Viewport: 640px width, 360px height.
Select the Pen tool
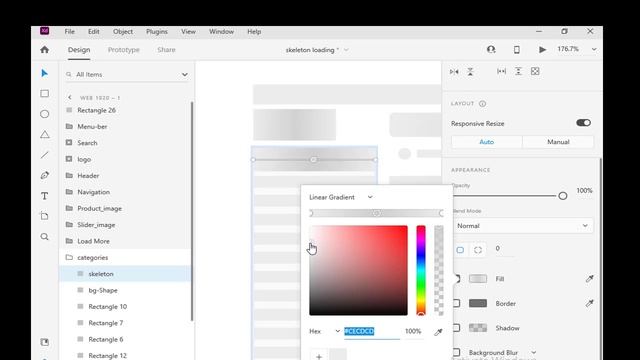click(44, 175)
